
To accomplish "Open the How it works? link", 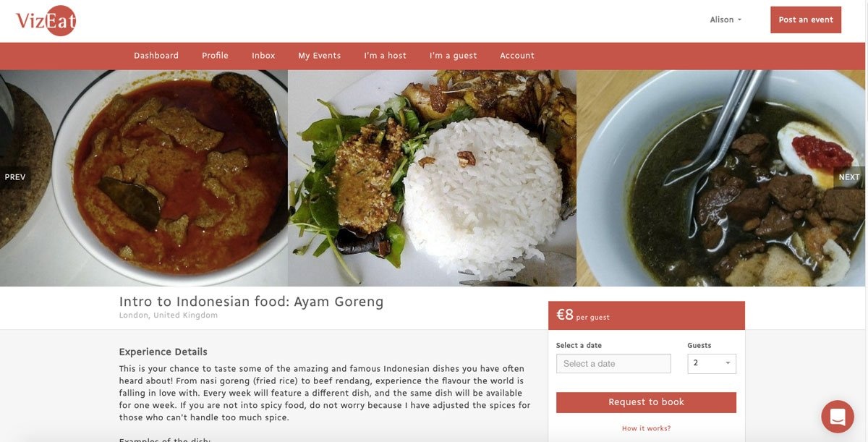I will point(646,428).
